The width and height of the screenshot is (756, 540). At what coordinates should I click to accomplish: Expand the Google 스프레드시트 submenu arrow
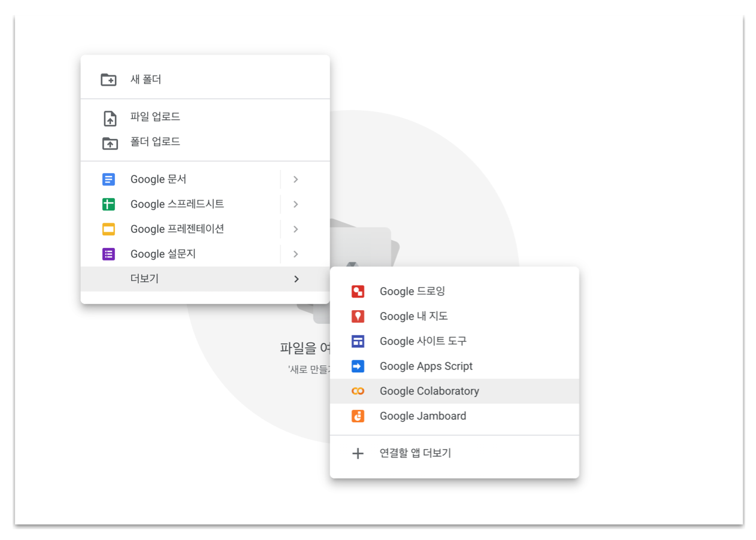coord(296,204)
